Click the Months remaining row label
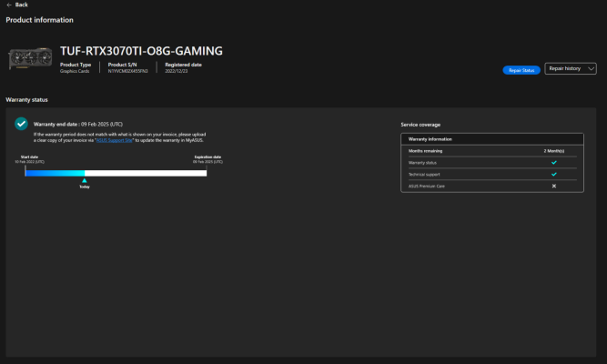The image size is (607, 364). 425,151
